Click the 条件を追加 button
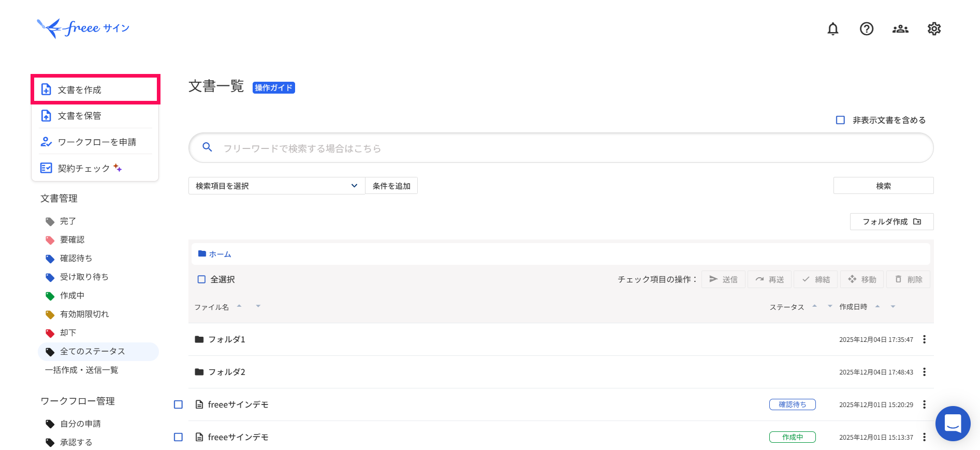The image size is (980, 450). click(x=391, y=186)
